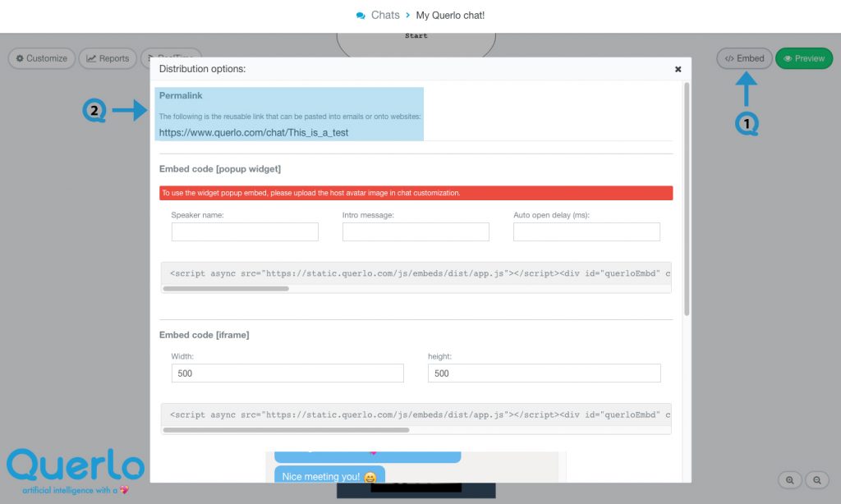Open the green Preview button
The image size is (841, 504).
(x=804, y=58)
